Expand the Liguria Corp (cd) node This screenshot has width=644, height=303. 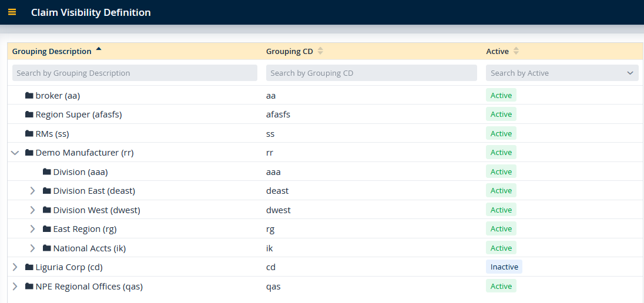15,267
